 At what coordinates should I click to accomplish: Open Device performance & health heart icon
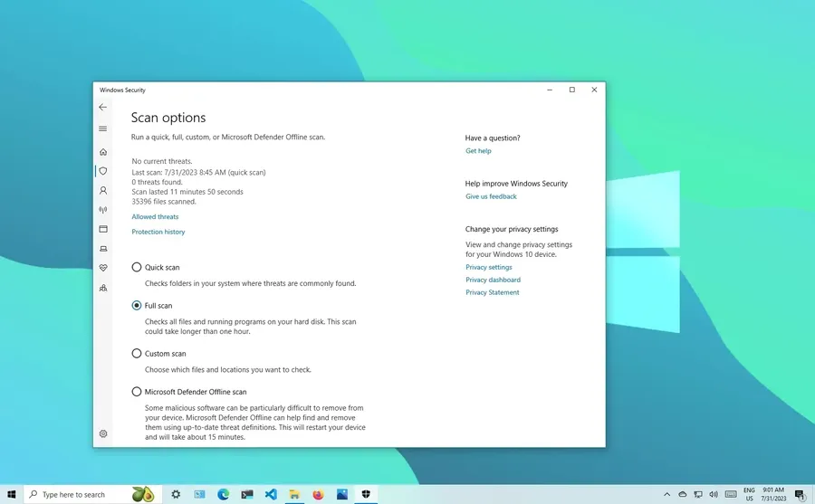103,268
